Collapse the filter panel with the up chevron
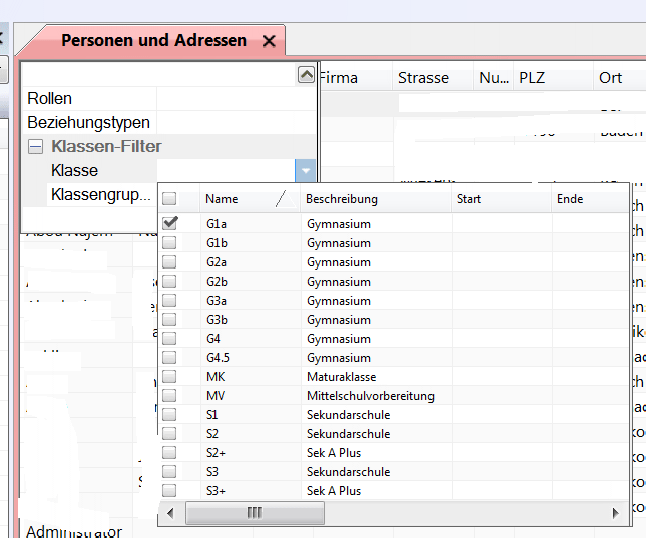Viewport: 646px width, 538px height. 307,75
